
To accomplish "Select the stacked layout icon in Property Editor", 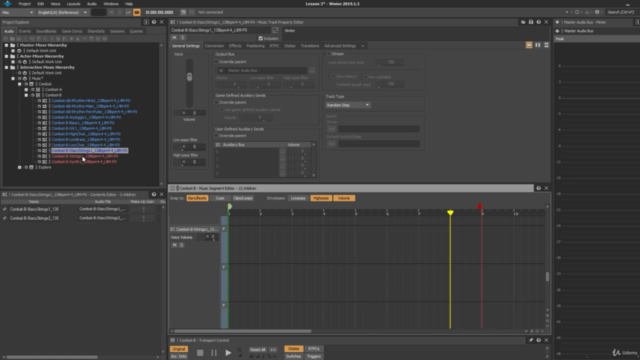I will (x=547, y=45).
